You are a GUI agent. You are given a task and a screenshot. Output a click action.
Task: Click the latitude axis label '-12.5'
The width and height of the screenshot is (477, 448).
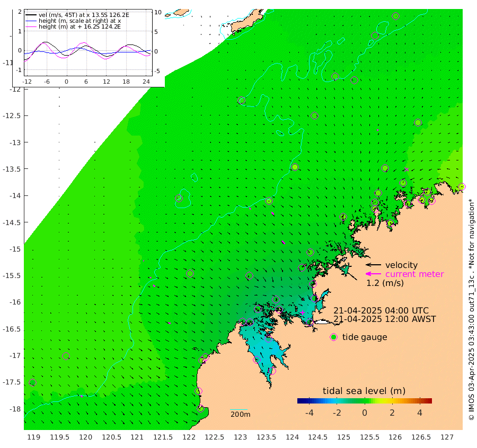click(12, 116)
